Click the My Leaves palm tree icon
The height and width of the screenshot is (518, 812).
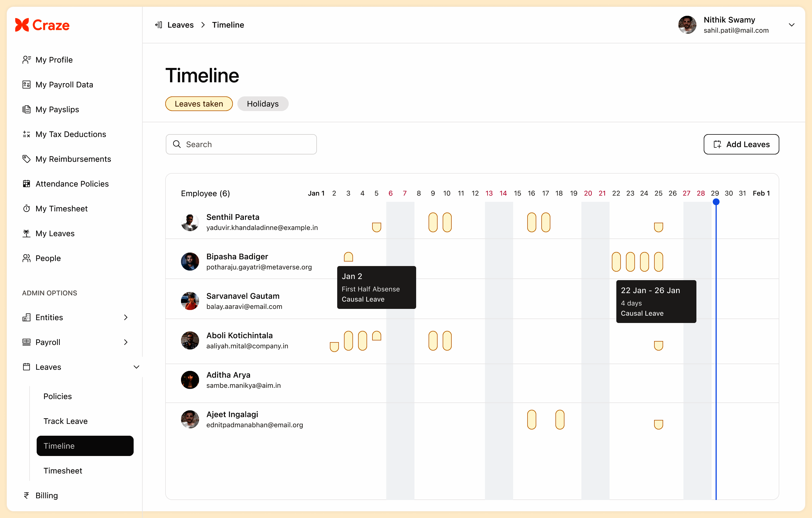coord(26,233)
